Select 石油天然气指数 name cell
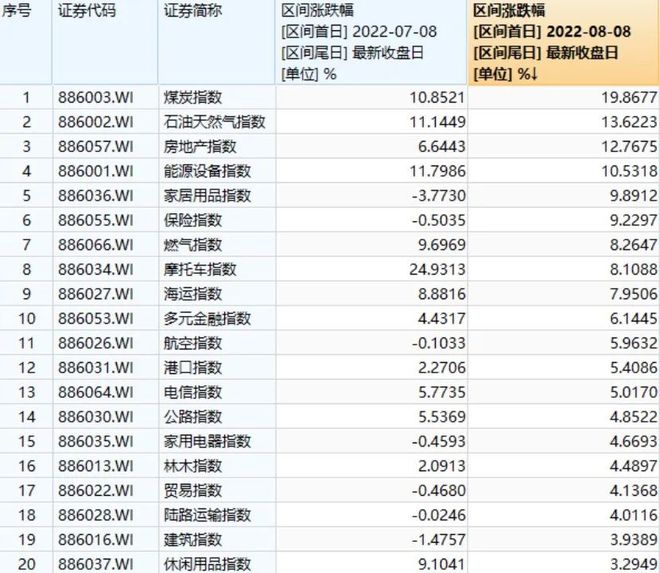Viewport: 660px width, 573px height. (215, 122)
